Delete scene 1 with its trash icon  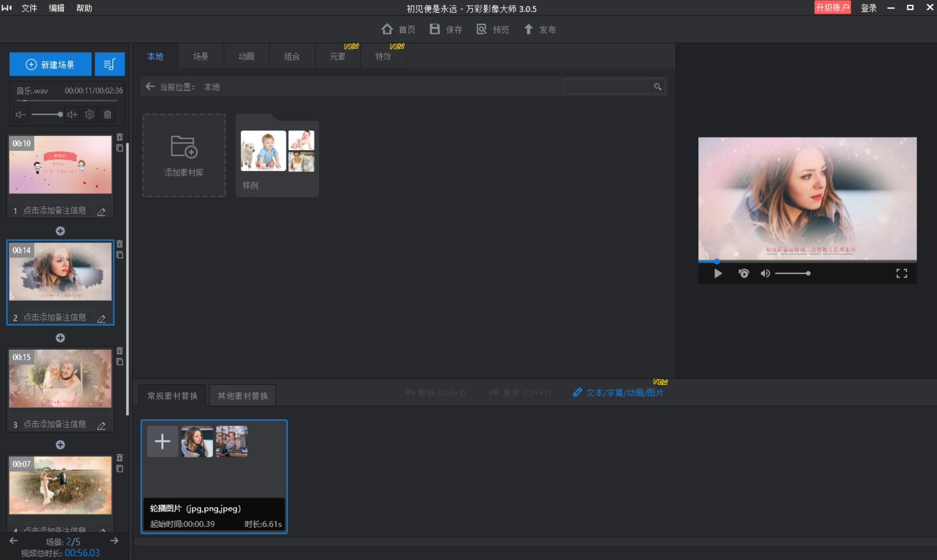(x=119, y=137)
